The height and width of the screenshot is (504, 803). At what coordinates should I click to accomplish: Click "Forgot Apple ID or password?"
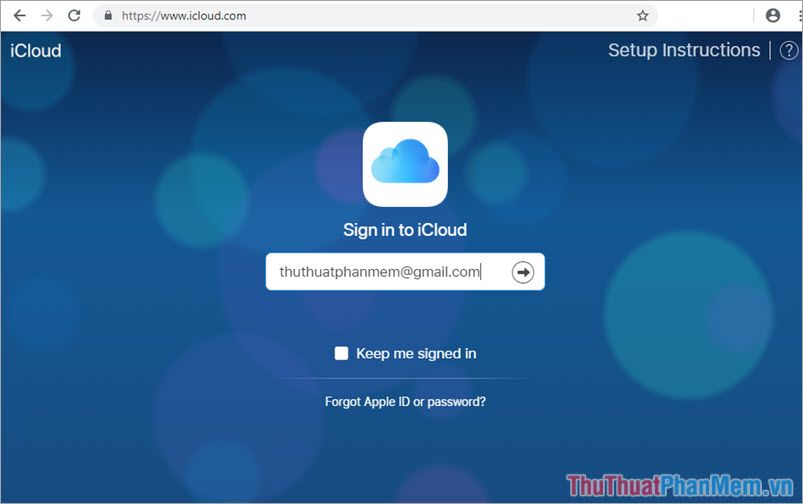point(405,401)
